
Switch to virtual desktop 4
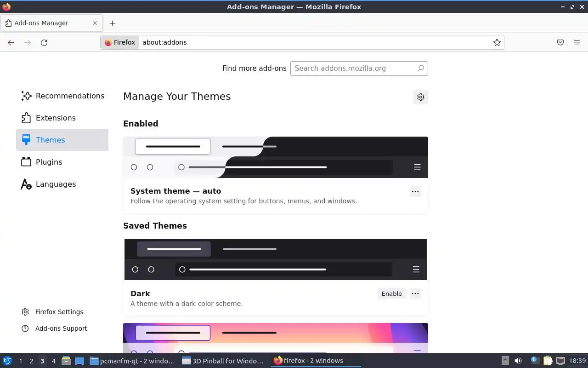(53, 361)
